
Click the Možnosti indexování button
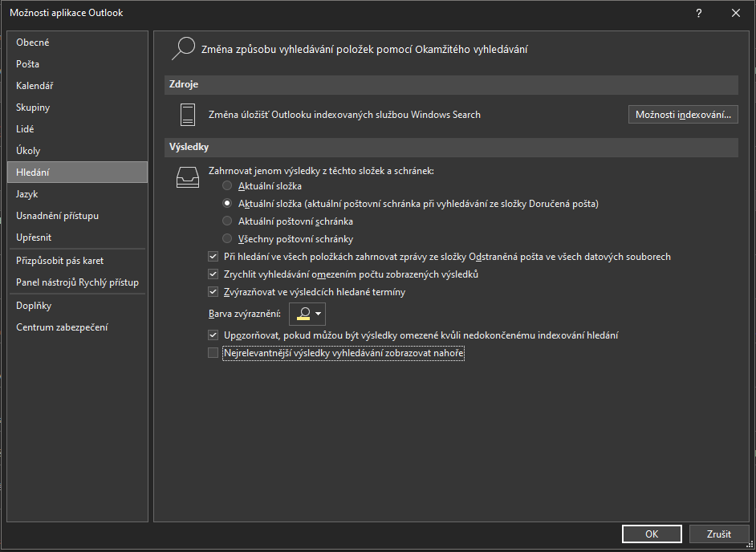point(683,115)
